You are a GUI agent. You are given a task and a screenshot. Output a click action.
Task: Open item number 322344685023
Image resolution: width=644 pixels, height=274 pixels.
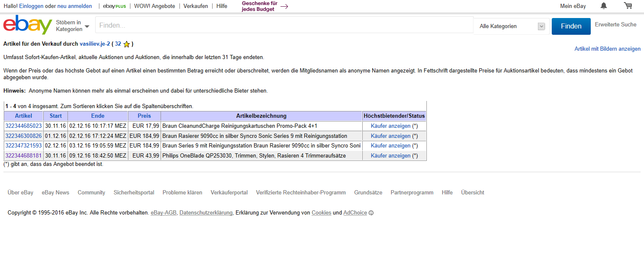[x=23, y=126]
